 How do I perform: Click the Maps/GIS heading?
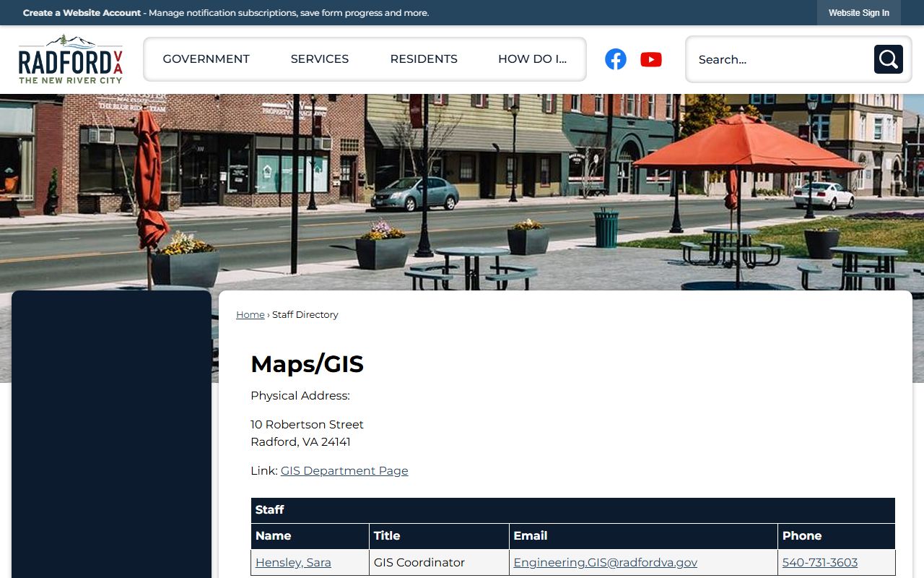coord(307,364)
